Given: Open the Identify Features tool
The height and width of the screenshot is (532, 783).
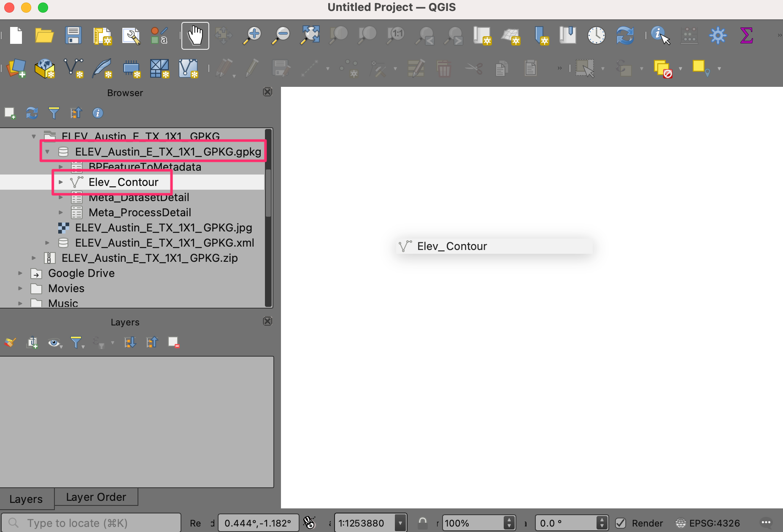Looking at the screenshot, I should click(x=660, y=35).
